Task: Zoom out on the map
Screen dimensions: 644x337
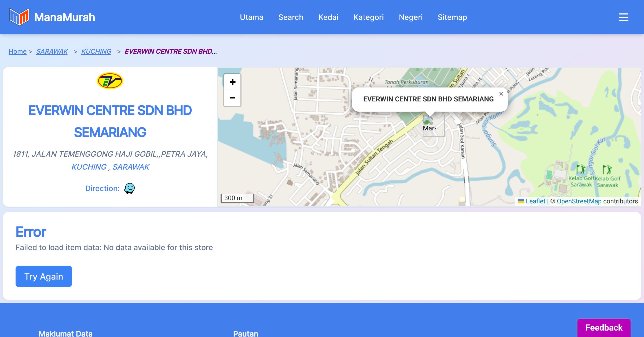Action: point(232,98)
